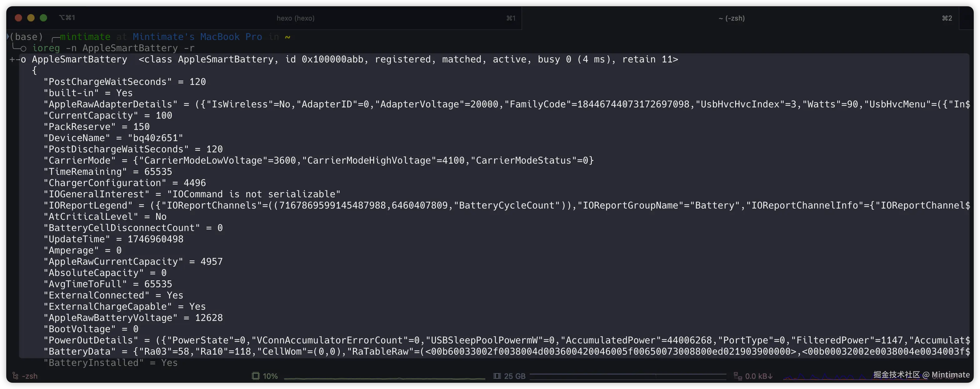Click the network throughput icon in status bar
Viewport: 980px width, 389px height.
(x=738, y=376)
